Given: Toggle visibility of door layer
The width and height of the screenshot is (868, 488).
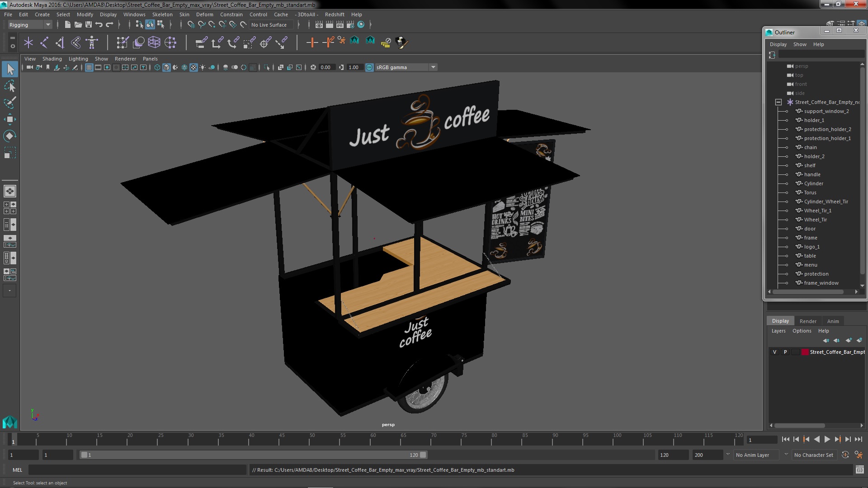Looking at the screenshot, I should tap(787, 228).
